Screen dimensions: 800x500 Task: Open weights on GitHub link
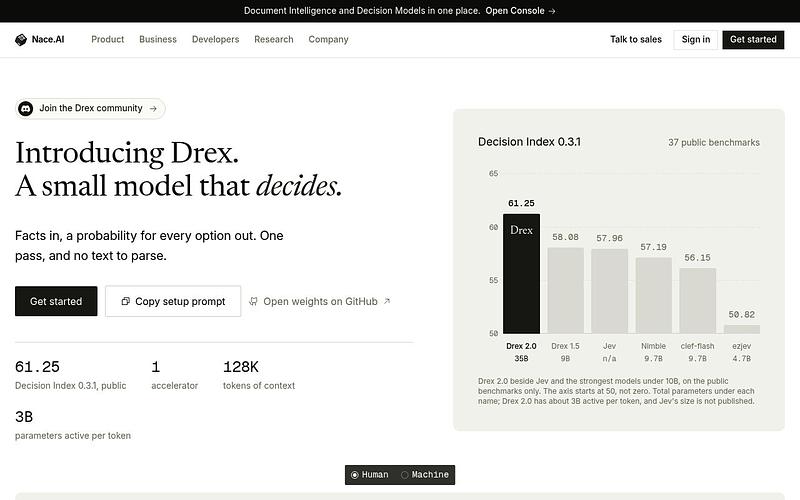coord(320,302)
